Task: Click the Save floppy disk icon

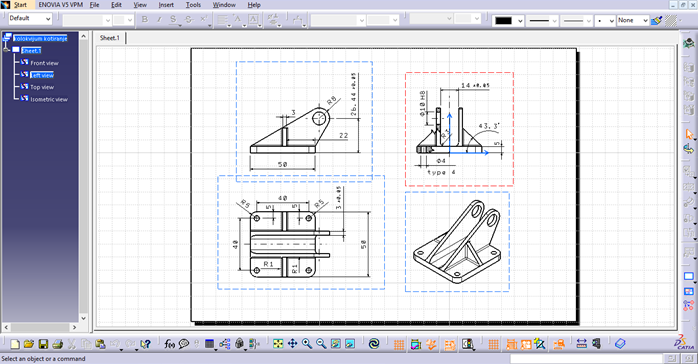Action: (x=43, y=344)
